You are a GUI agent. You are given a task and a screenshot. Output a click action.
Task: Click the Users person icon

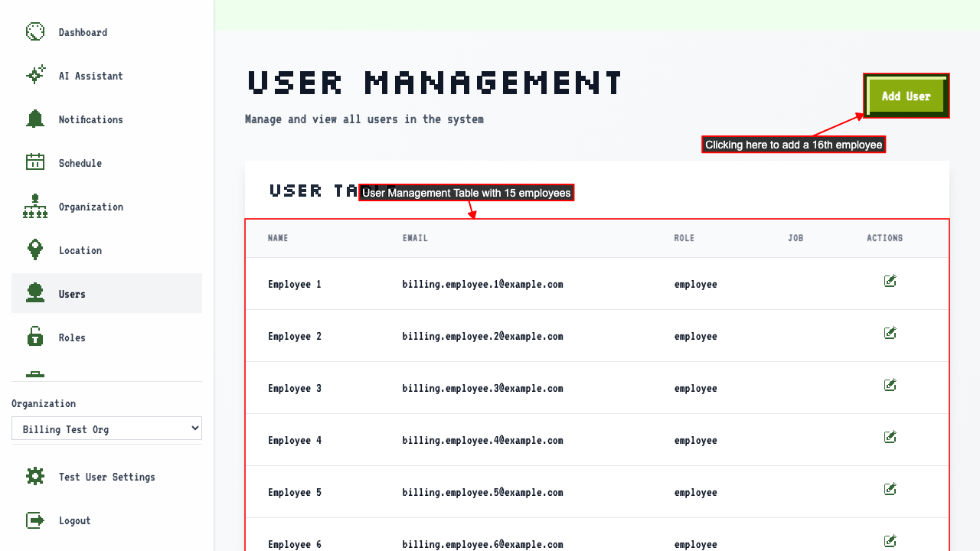(x=35, y=293)
